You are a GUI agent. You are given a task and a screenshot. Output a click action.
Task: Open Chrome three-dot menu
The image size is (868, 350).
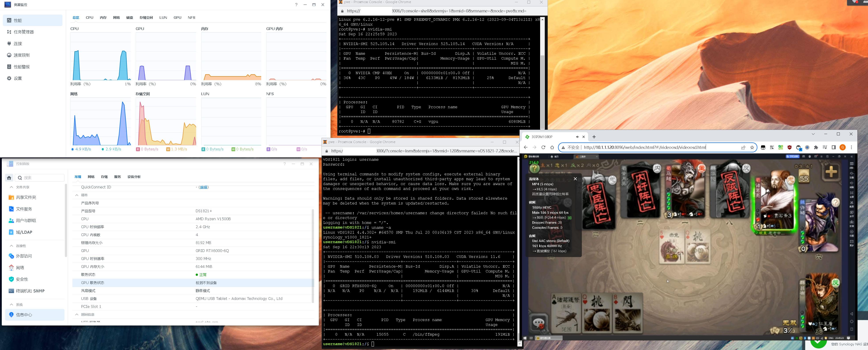tap(851, 147)
